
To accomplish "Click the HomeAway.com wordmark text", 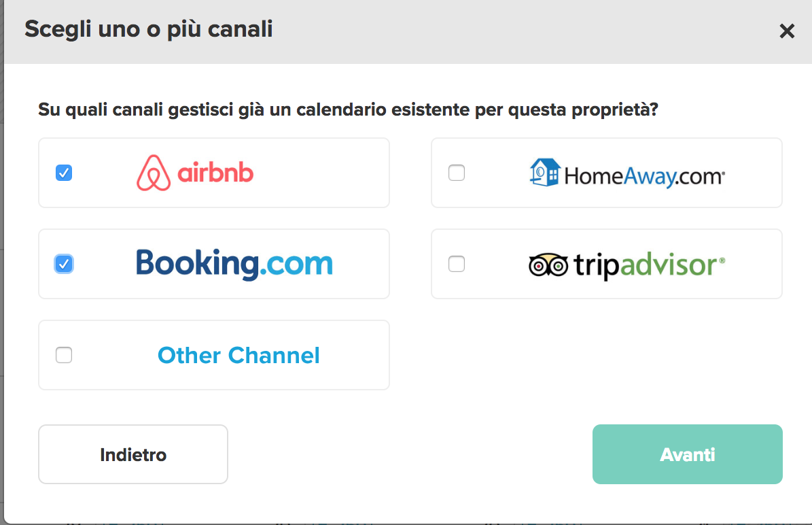I will coord(644,176).
